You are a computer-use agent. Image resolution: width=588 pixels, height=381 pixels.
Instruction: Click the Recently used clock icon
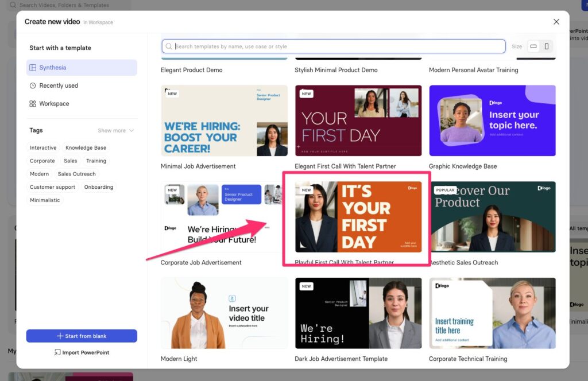33,85
